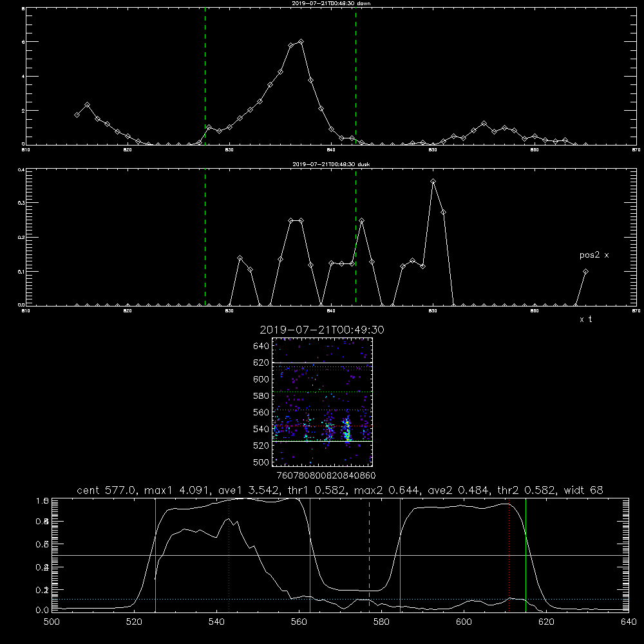Click the 'cent 577.0' value

(107, 490)
